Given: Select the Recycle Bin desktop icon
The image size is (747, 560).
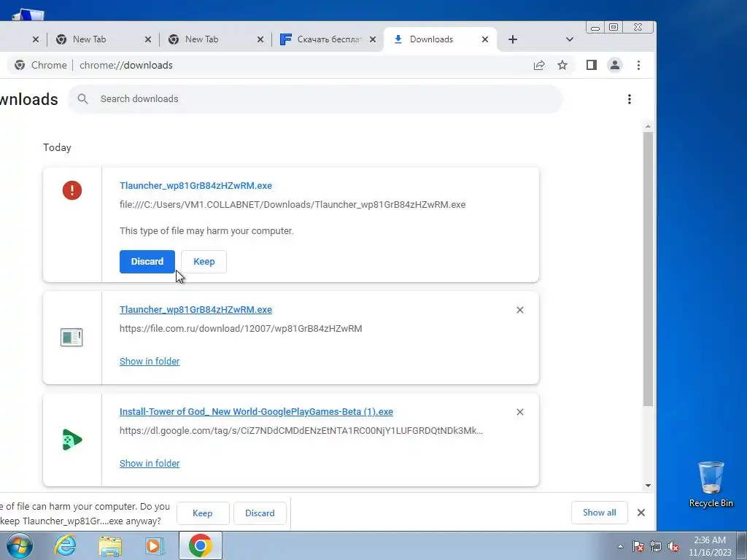Looking at the screenshot, I should point(711,484).
